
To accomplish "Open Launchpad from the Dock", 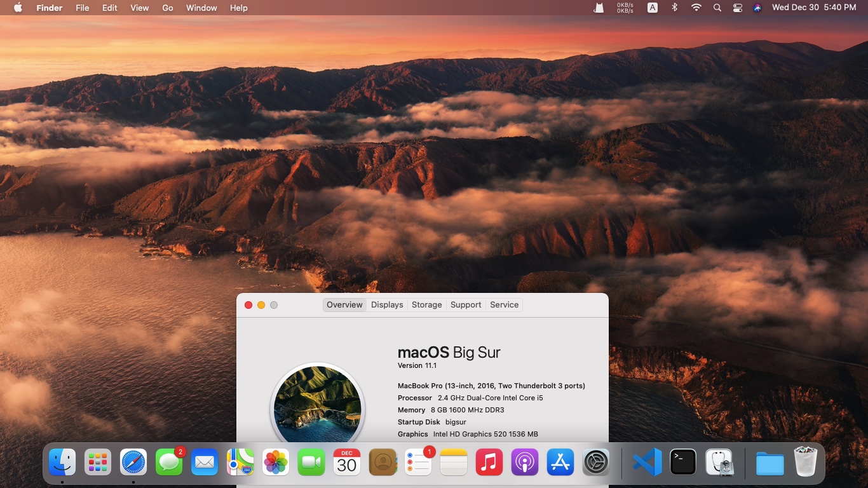I will pos(98,462).
